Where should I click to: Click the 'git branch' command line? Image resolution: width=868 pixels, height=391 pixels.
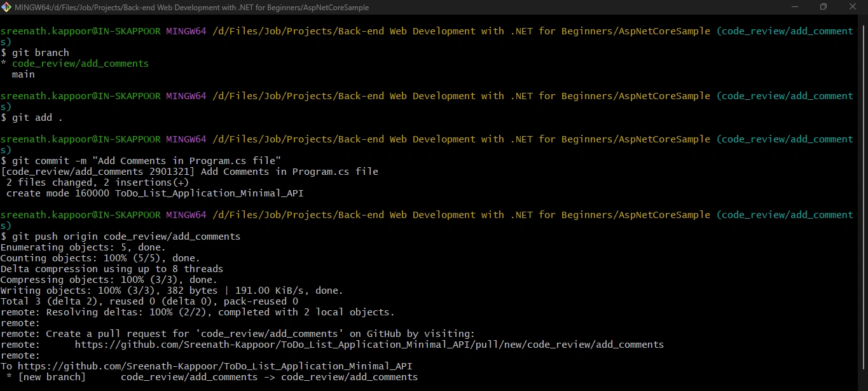tap(35, 53)
